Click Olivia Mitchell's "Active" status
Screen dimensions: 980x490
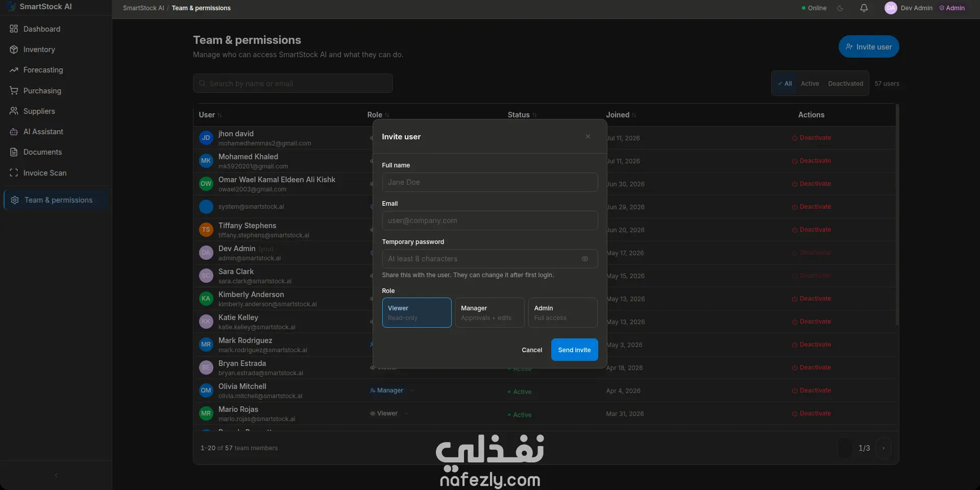tap(520, 392)
